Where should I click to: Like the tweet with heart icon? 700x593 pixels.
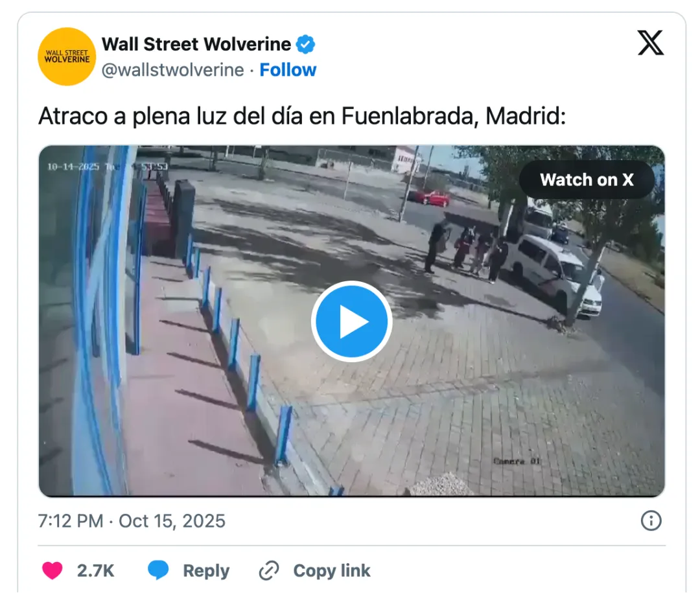coord(52,570)
